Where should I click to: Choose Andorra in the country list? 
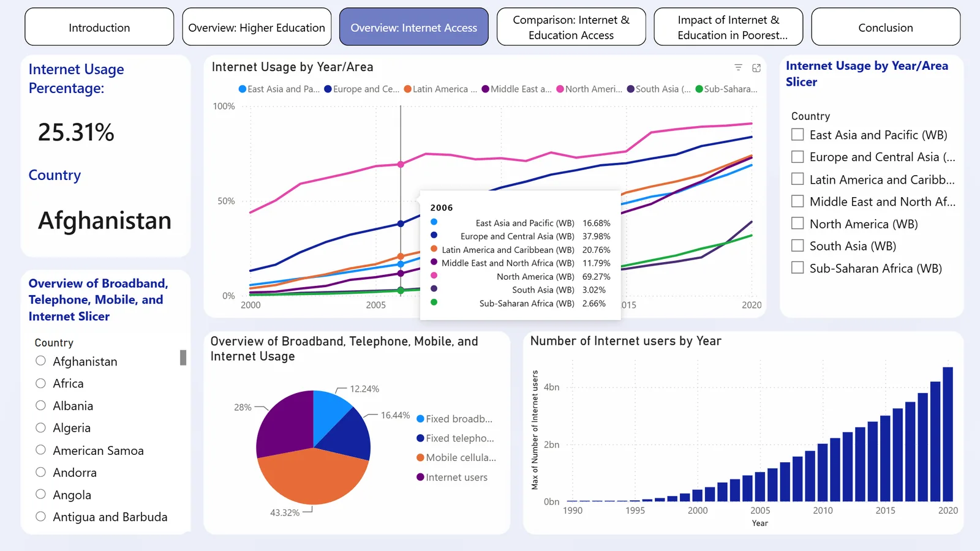tap(40, 472)
